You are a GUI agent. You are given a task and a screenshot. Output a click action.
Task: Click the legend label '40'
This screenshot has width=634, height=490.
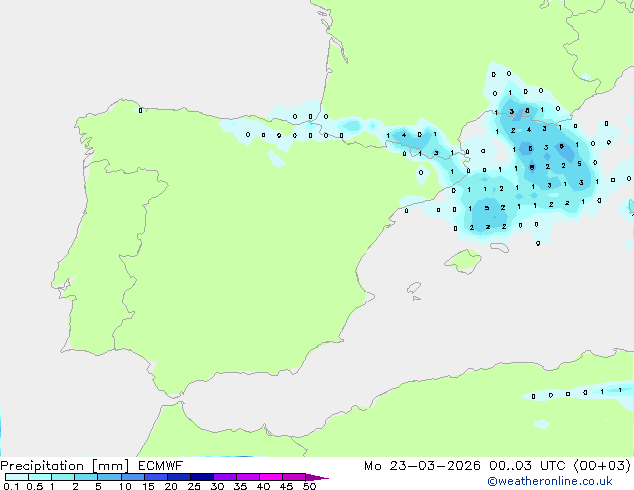(263, 486)
